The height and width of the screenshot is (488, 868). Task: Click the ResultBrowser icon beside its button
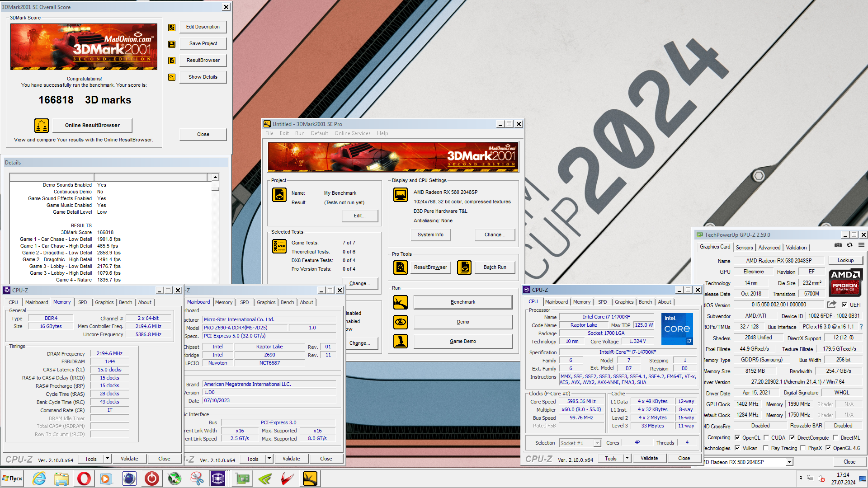click(x=172, y=61)
